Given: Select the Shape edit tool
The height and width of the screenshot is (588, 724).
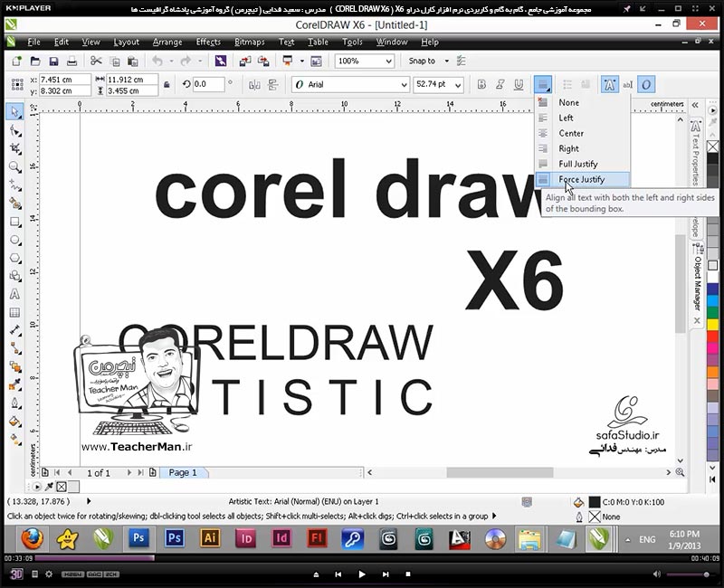Looking at the screenshot, I should (x=14, y=131).
